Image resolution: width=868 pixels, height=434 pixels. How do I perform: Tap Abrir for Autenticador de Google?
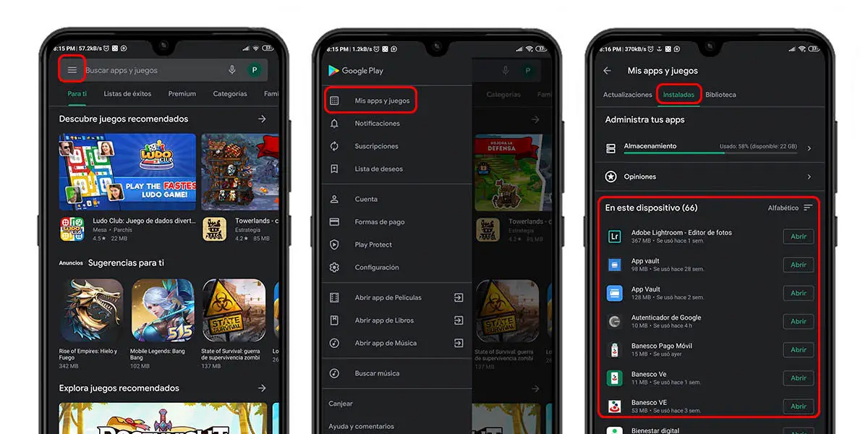coord(799,321)
